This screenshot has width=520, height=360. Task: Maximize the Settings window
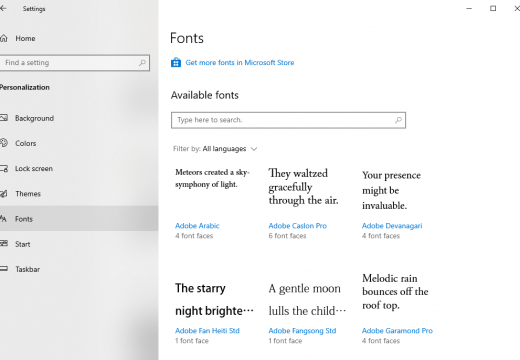[x=493, y=9]
